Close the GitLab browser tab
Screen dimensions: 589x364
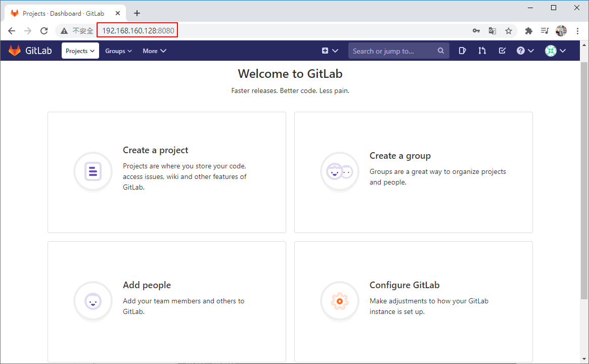tap(118, 13)
